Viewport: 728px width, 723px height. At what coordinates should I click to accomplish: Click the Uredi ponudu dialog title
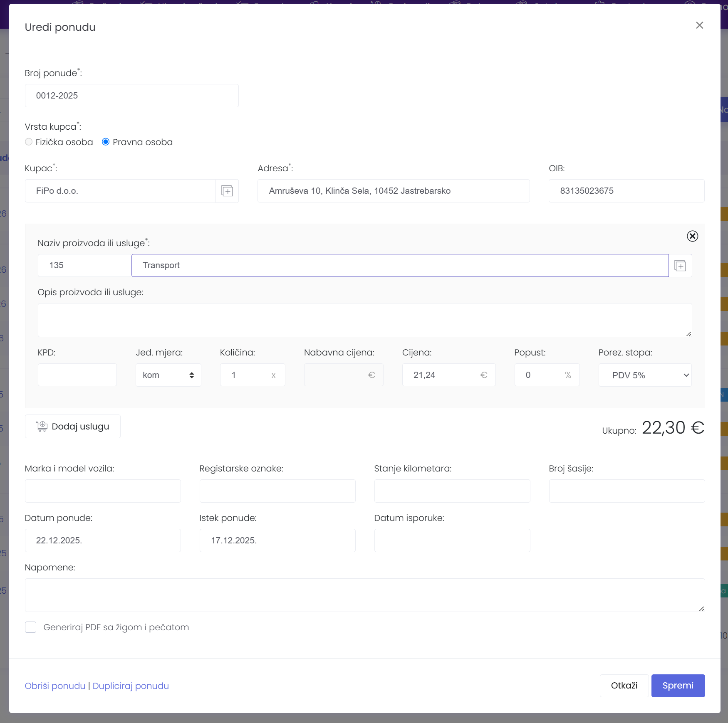(60, 27)
